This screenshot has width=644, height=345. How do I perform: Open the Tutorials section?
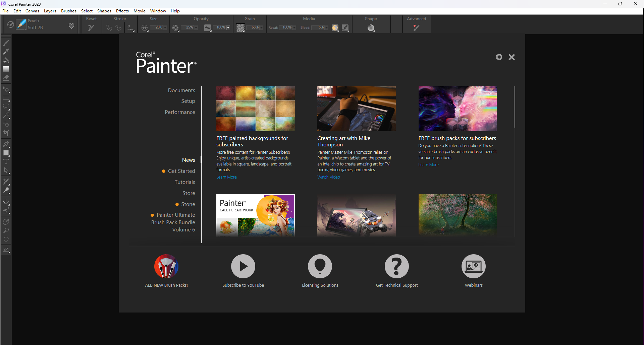(x=185, y=182)
